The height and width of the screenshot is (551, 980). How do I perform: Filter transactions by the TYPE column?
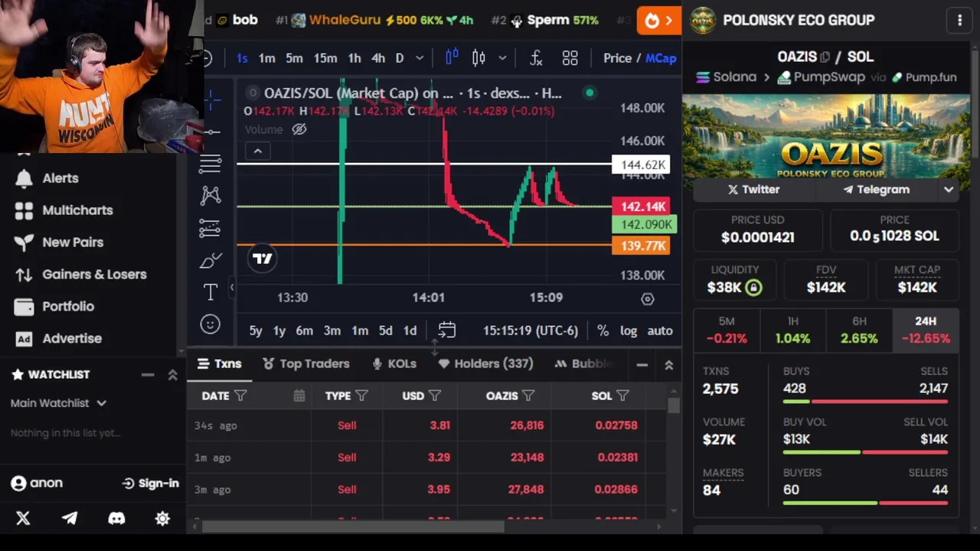361,396
